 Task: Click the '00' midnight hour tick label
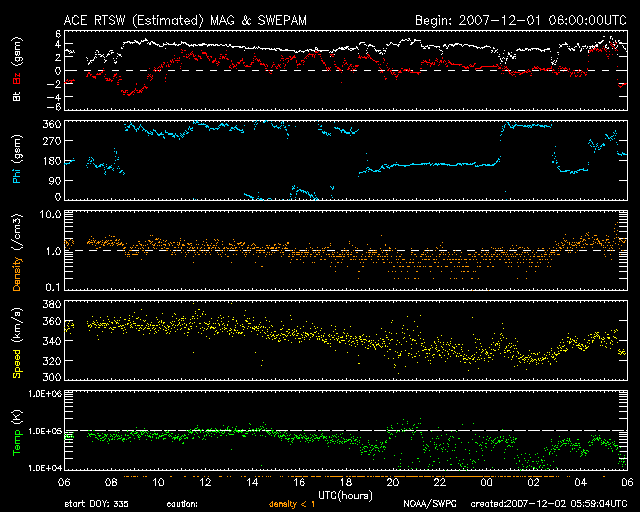[x=487, y=482]
